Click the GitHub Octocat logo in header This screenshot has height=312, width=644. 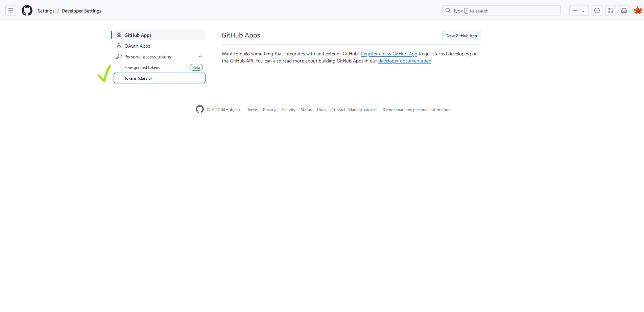(x=27, y=11)
